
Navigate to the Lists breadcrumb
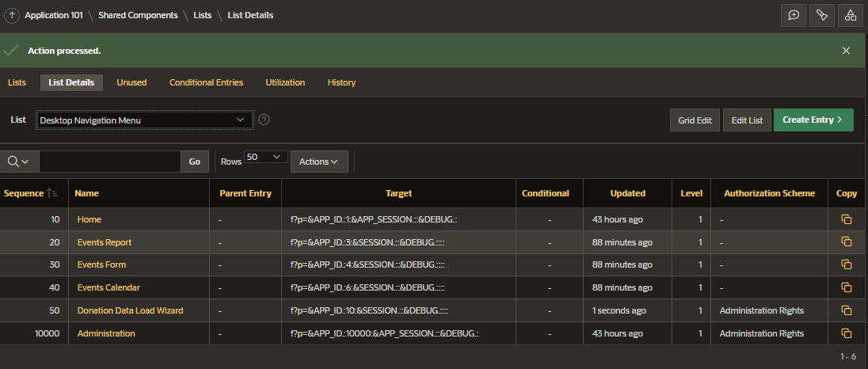[203, 16]
